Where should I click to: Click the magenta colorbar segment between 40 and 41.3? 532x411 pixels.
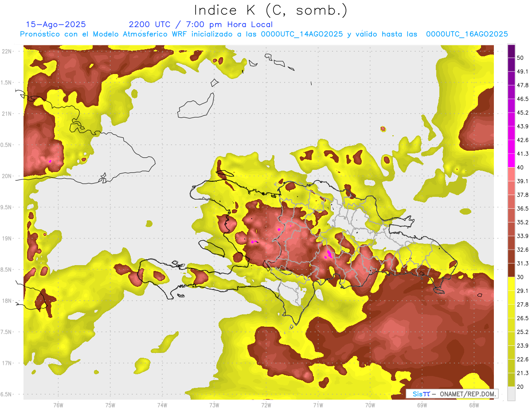click(x=511, y=160)
